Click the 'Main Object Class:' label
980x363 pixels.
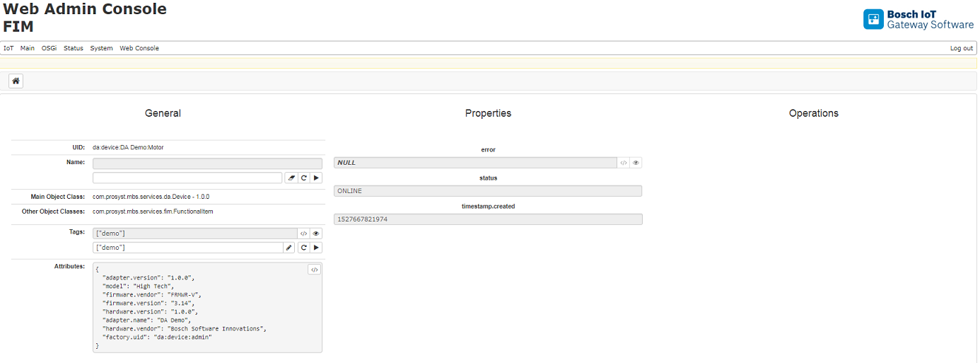click(57, 196)
